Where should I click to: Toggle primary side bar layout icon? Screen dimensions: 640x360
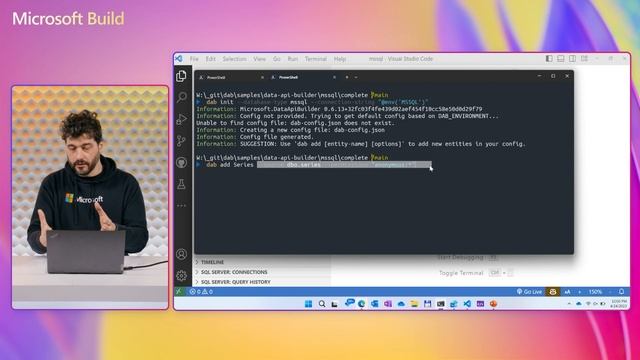tap(549, 59)
